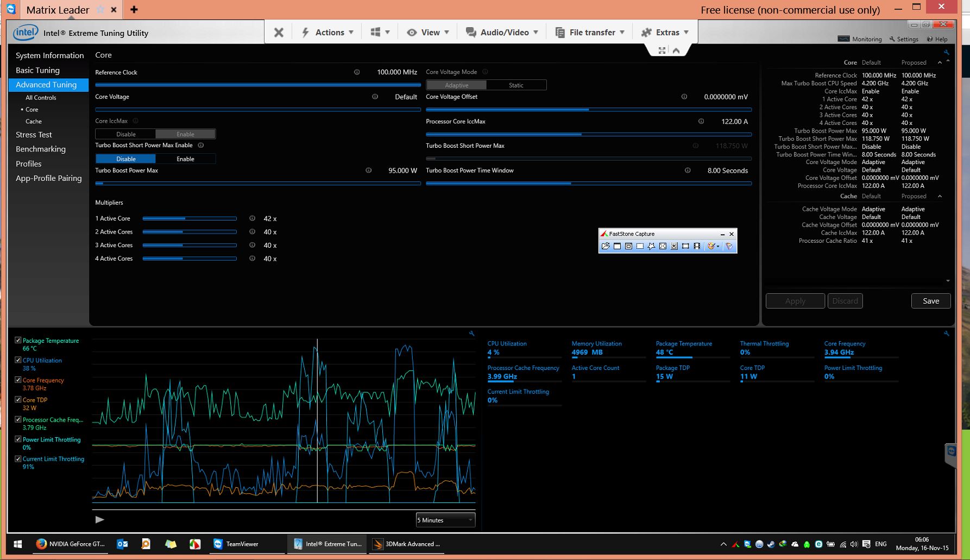Open TeamViewer Extras dropdown menu
Screen dimensions: 970x560
665,33
